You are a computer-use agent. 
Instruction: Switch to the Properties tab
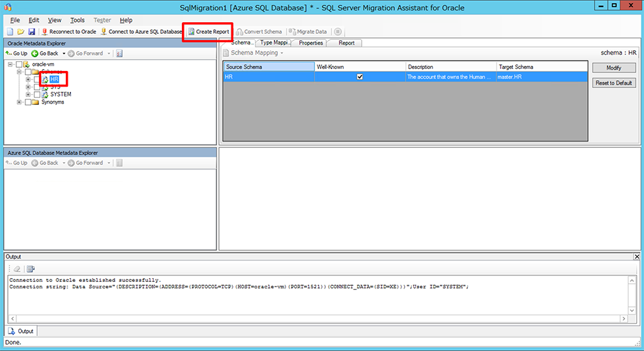click(310, 43)
